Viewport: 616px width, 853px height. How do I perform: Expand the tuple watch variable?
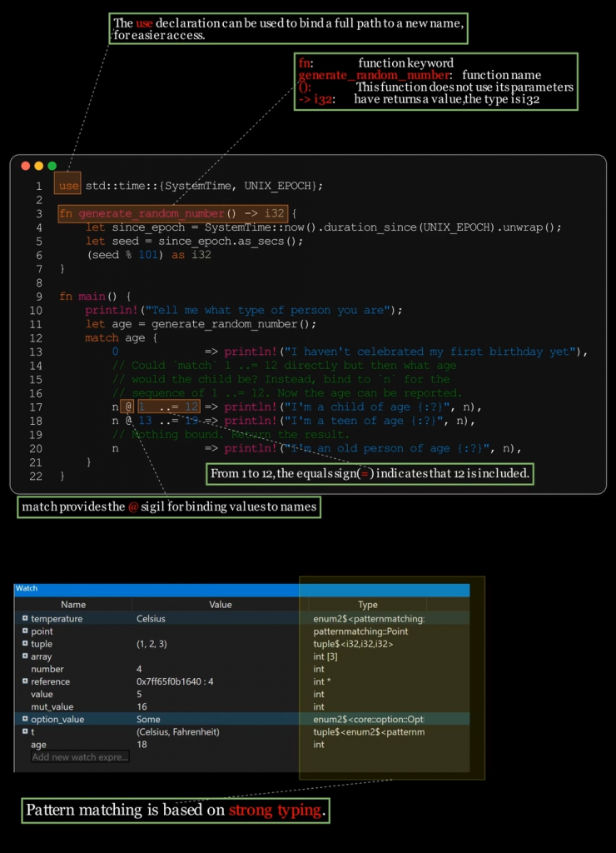point(25,644)
